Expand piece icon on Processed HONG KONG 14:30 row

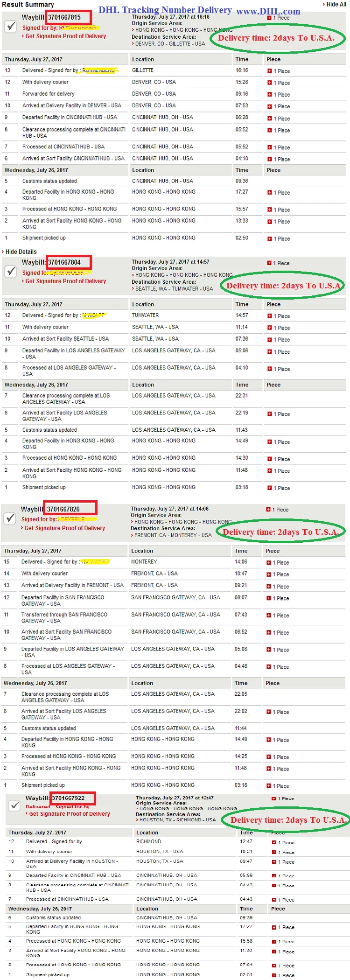[x=269, y=459]
